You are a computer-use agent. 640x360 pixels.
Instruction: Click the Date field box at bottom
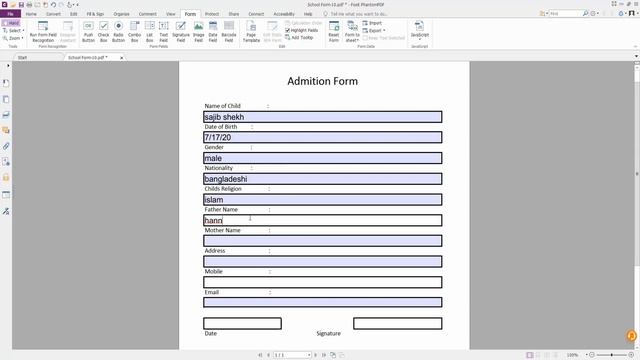242,323
